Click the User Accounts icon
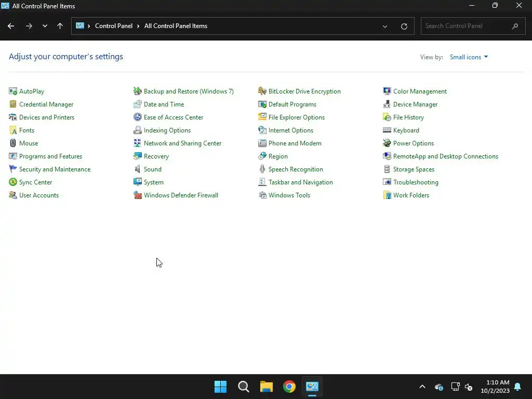This screenshot has height=399, width=532. (13, 195)
